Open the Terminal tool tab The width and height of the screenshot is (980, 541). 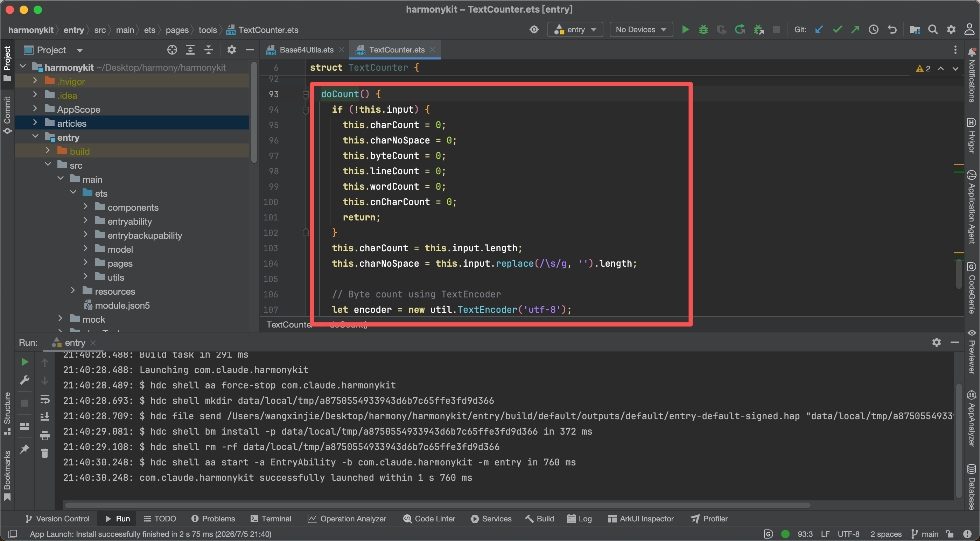[271, 519]
